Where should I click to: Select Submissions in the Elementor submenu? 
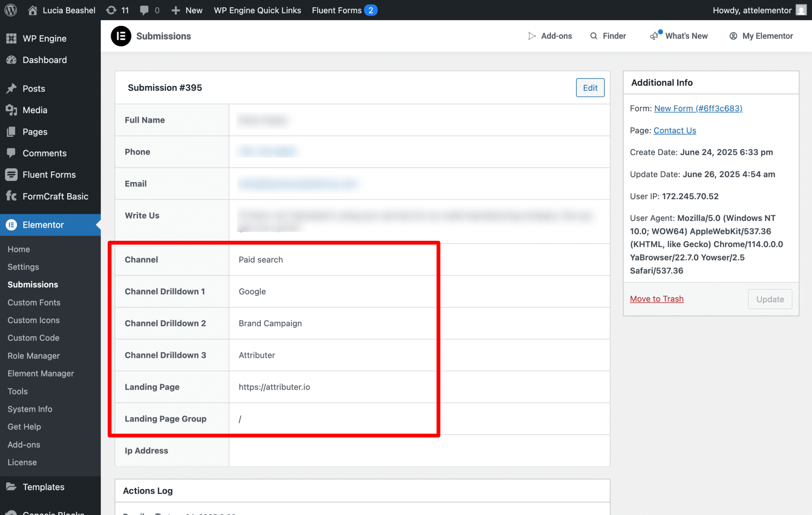(x=33, y=284)
